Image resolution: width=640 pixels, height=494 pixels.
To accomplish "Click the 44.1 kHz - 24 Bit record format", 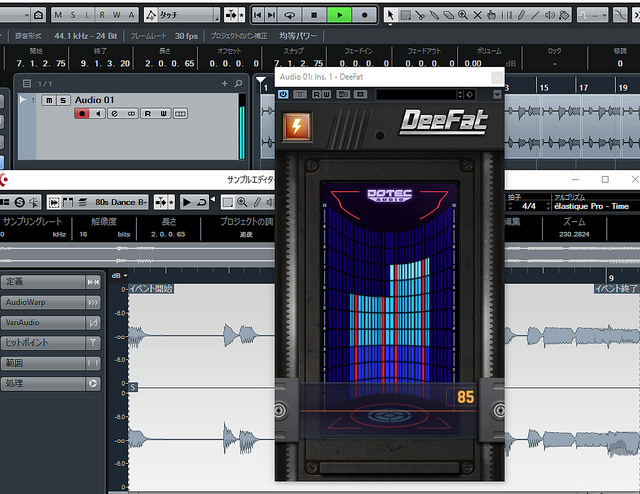I will pos(86,36).
